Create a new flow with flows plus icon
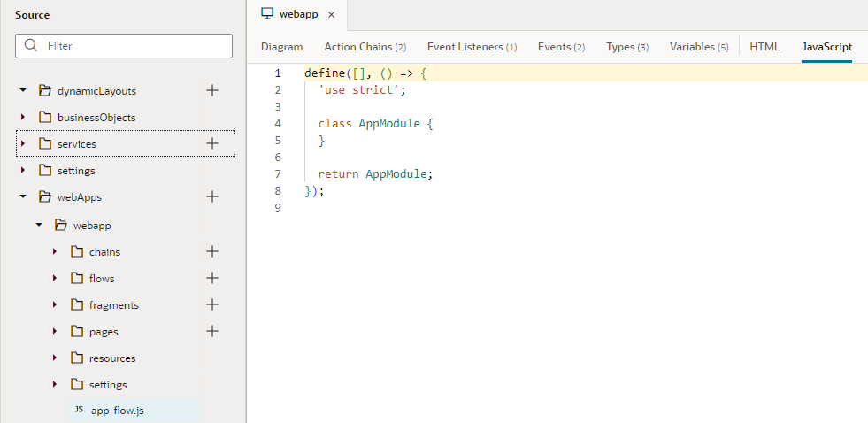 pos(212,278)
